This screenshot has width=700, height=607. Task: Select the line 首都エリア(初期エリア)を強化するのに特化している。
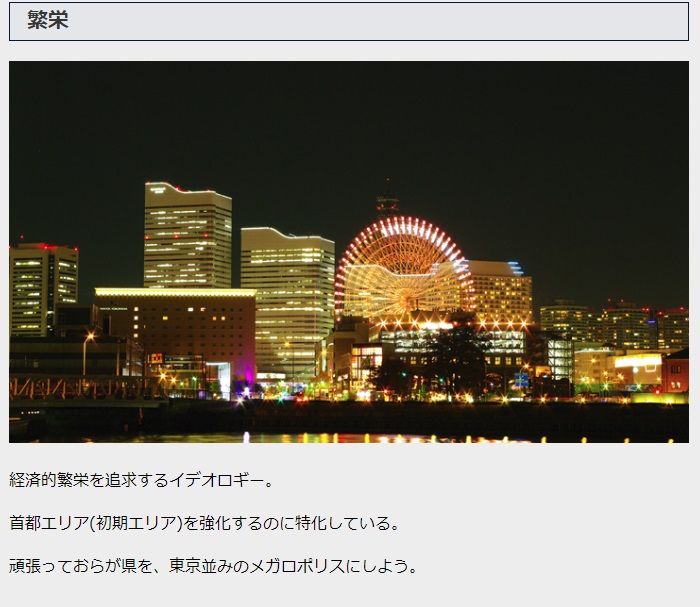point(204,523)
